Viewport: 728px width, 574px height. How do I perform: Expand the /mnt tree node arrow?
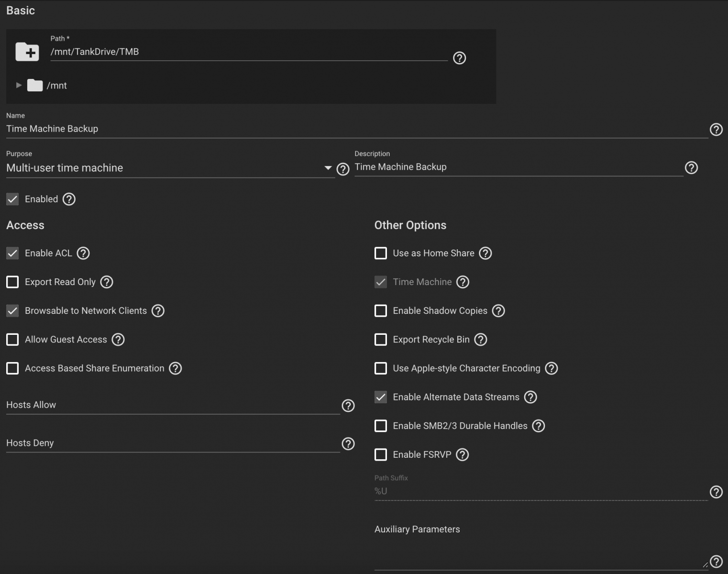tap(19, 85)
